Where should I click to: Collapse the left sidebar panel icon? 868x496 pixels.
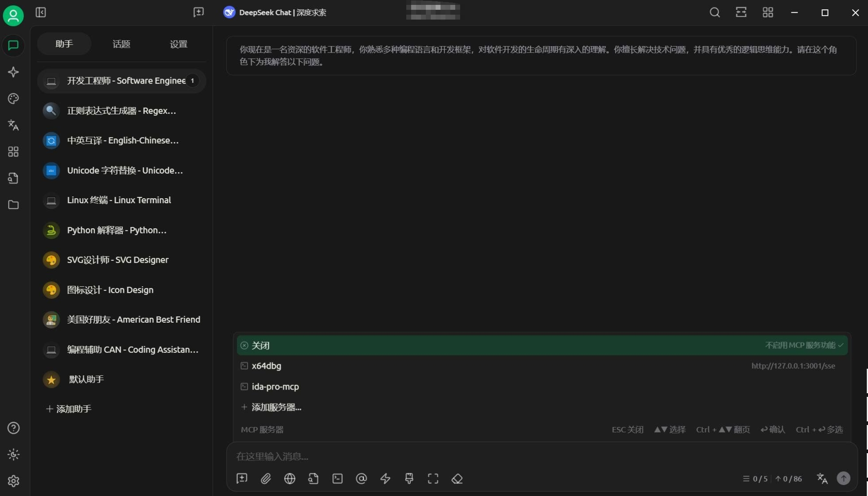pyautogui.click(x=41, y=12)
